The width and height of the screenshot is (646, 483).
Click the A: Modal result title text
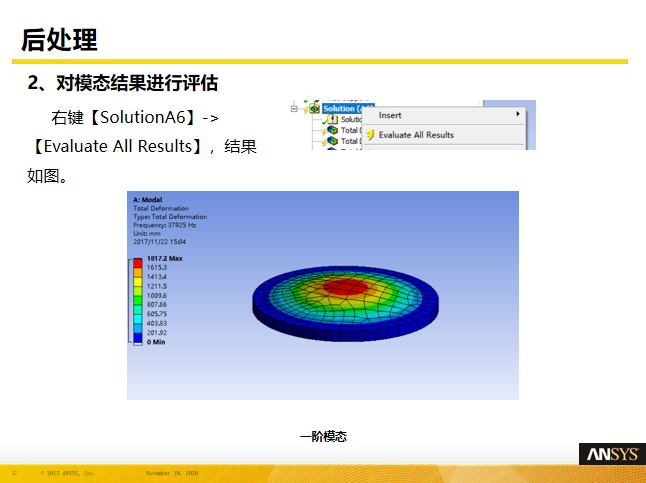[x=147, y=200]
